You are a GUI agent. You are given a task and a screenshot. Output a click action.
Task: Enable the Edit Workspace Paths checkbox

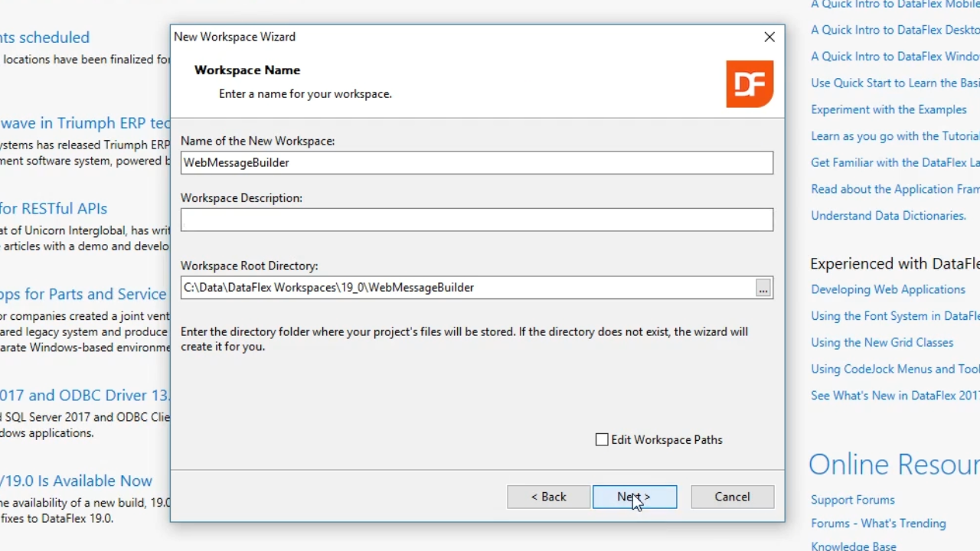click(602, 440)
